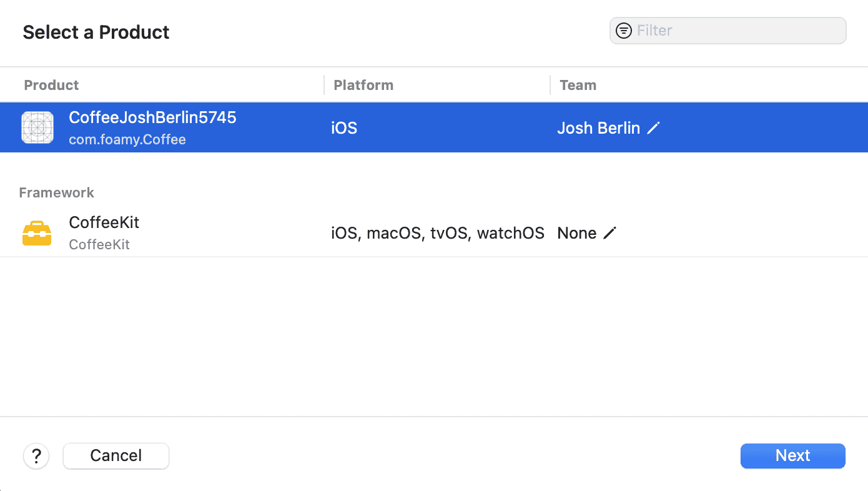Click the Framework section header label
Screen dimensions: 868x491
[x=56, y=192]
